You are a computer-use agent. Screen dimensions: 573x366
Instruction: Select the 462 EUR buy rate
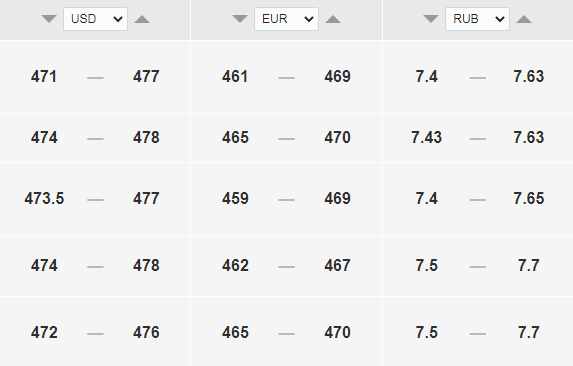[x=235, y=266]
